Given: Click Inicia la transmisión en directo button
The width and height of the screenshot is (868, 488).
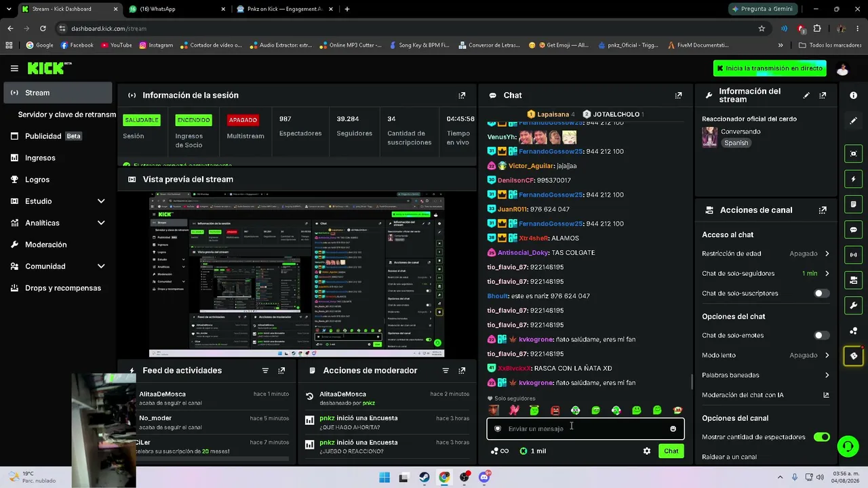Looking at the screenshot, I should tap(770, 68).
